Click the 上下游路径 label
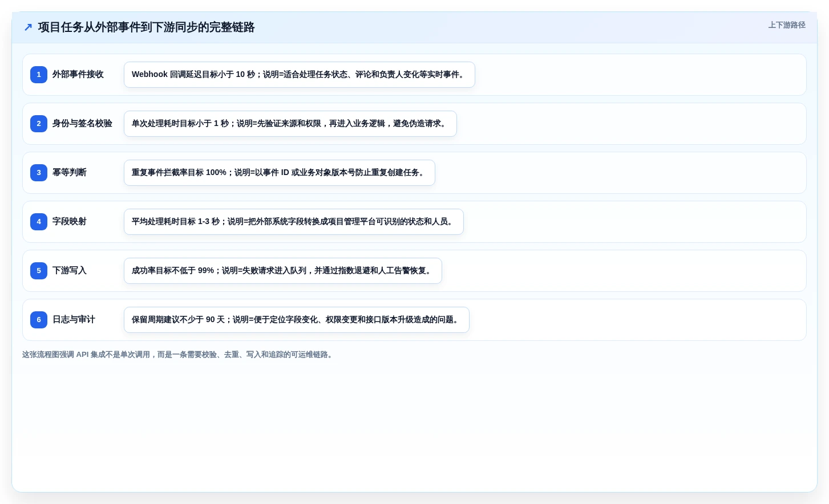The width and height of the screenshot is (829, 504). (787, 25)
